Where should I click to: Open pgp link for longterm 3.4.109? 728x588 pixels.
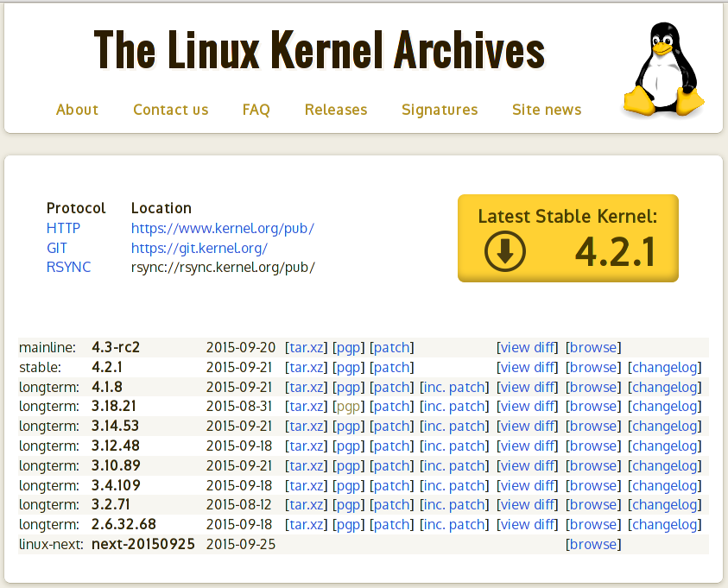(x=348, y=485)
